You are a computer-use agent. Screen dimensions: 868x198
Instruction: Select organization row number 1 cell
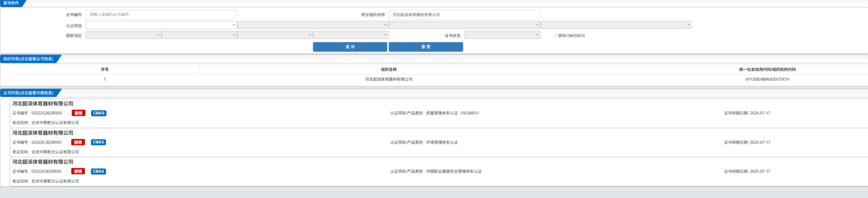[105, 79]
